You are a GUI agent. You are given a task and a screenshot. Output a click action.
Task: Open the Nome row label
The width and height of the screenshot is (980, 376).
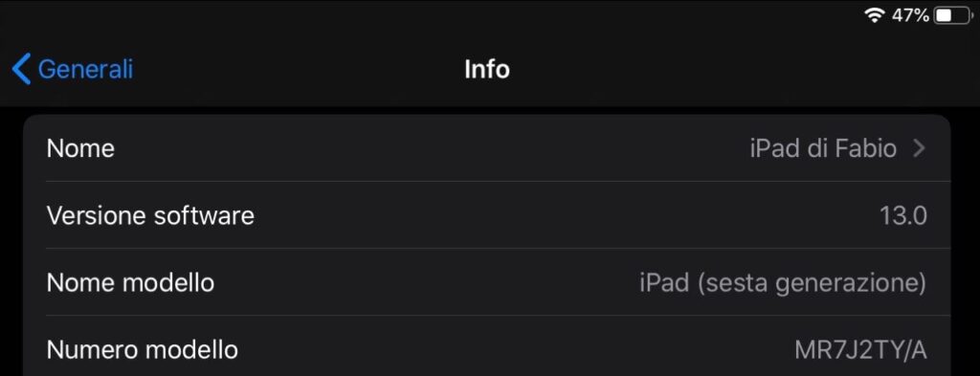(80, 148)
